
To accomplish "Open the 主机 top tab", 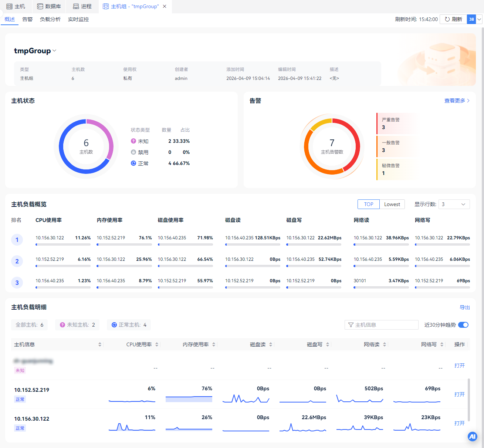I will (x=16, y=6).
